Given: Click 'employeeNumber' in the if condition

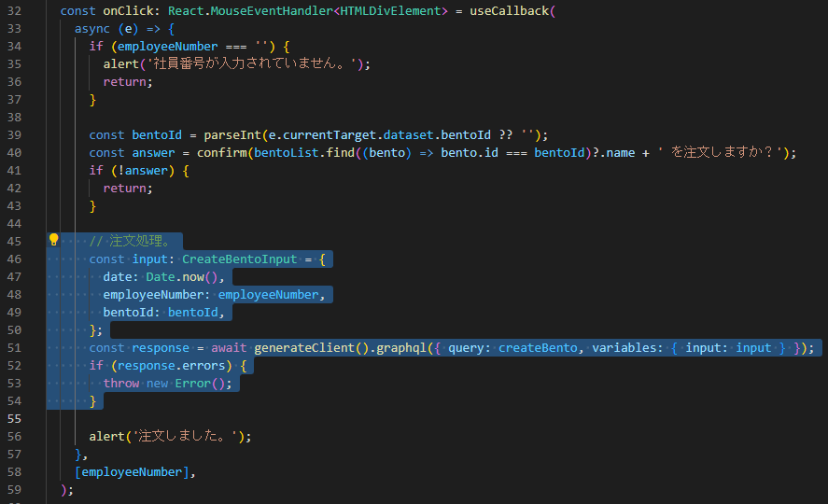Looking at the screenshot, I should [167, 47].
